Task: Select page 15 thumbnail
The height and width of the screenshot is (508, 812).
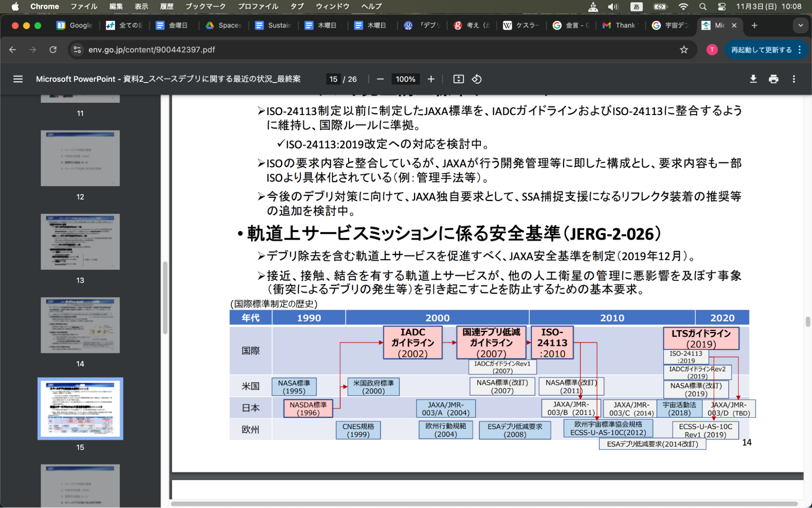Action: tap(80, 409)
